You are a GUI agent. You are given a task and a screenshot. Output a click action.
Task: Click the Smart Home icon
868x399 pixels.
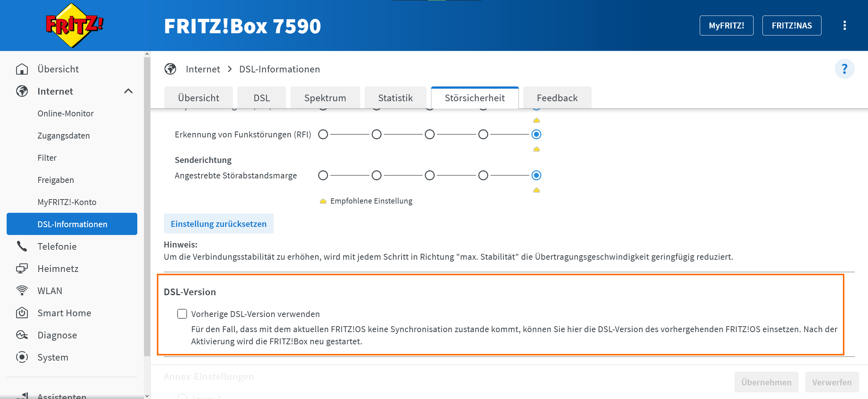pos(22,313)
